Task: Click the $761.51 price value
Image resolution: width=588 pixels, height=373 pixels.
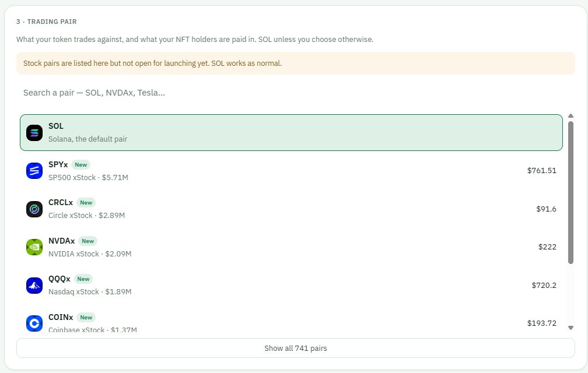Action: pos(541,171)
